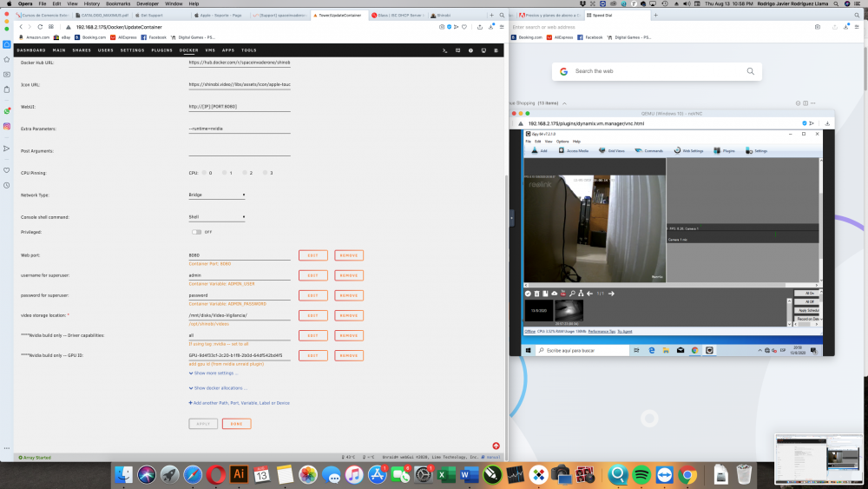Viewport: 868px width, 489px height.
Task: Open the DASHBOARD tab in Unraid
Action: [x=31, y=50]
